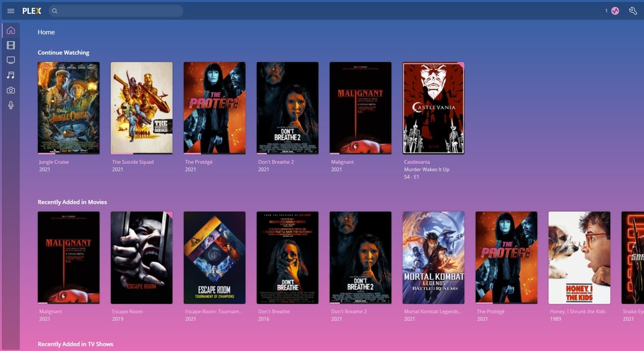This screenshot has height=351, width=644.
Task: Click The Suicide Squad title text
Action: [x=133, y=162]
